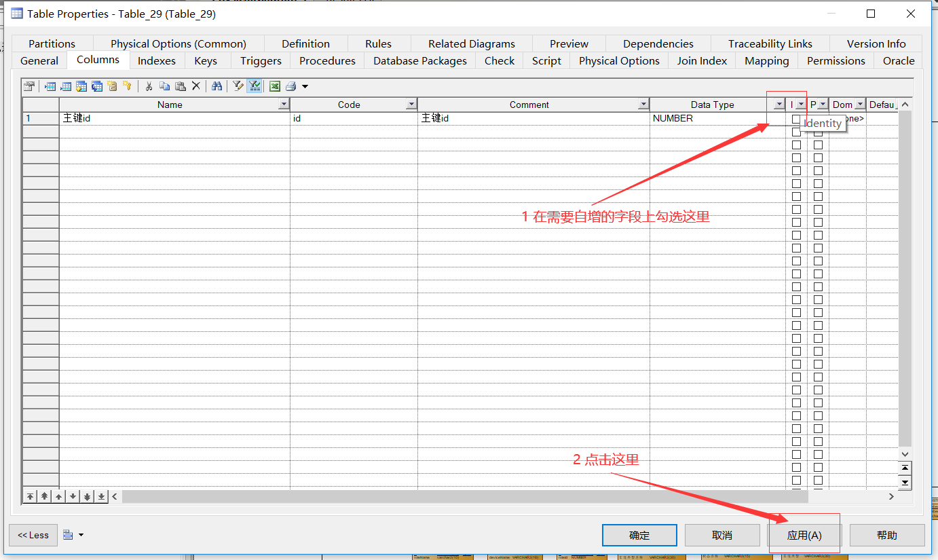Switch to the General tab
This screenshot has width=938, height=560.
click(x=39, y=60)
